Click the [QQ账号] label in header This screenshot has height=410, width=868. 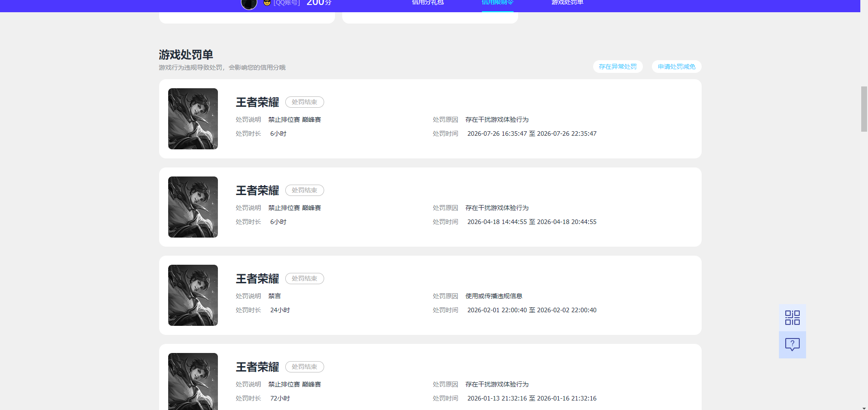click(x=287, y=3)
